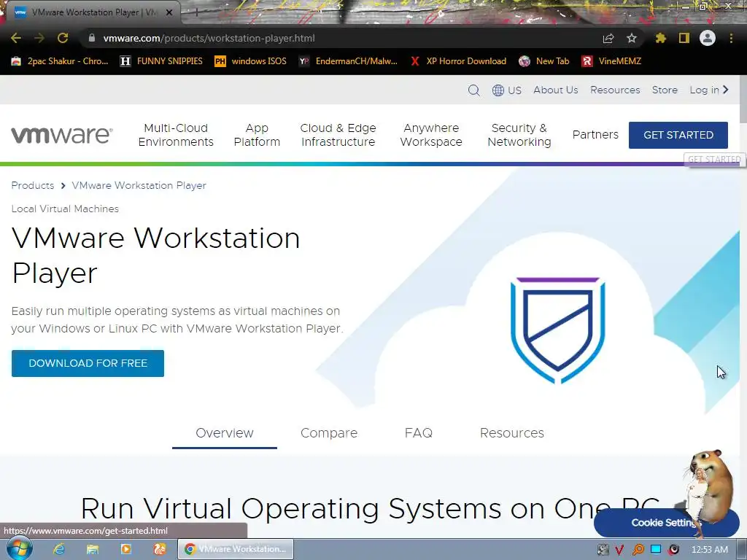Open the media player taskbar icon
This screenshot has width=747, height=560.
(126, 549)
